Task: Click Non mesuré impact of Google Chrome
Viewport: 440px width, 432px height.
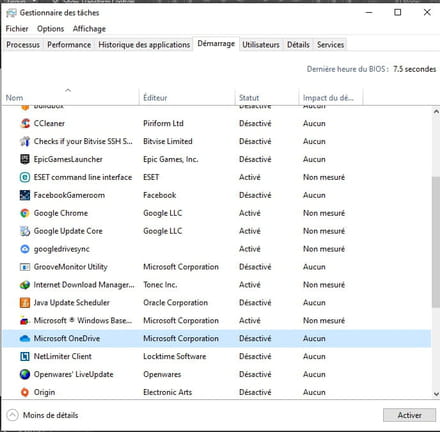Action: pyautogui.click(x=324, y=213)
